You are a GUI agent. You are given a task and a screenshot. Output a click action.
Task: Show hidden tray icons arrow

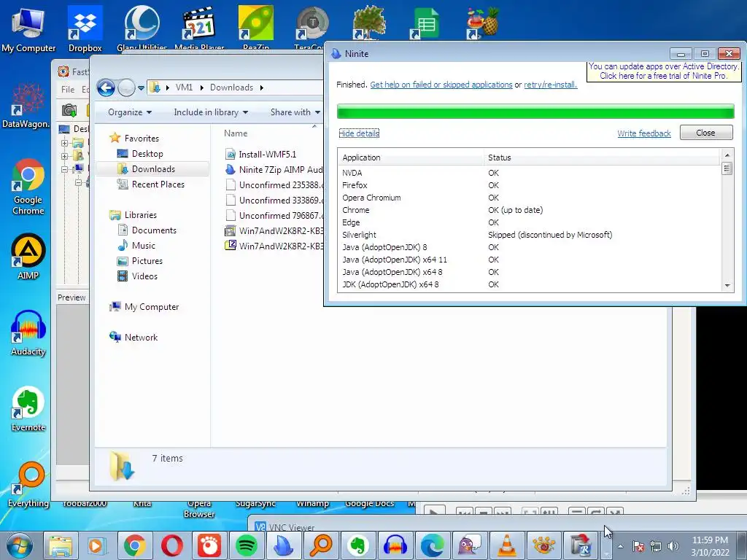(621, 546)
